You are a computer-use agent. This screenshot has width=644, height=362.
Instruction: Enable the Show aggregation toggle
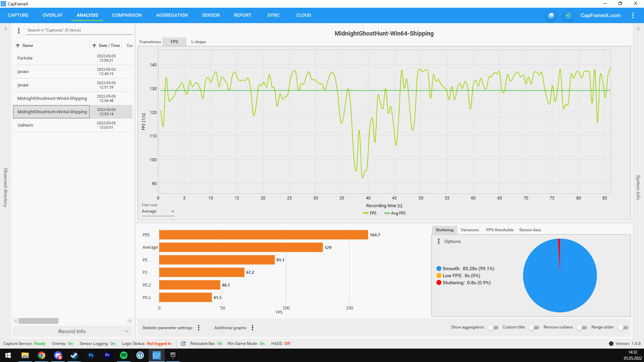pyautogui.click(x=493, y=327)
